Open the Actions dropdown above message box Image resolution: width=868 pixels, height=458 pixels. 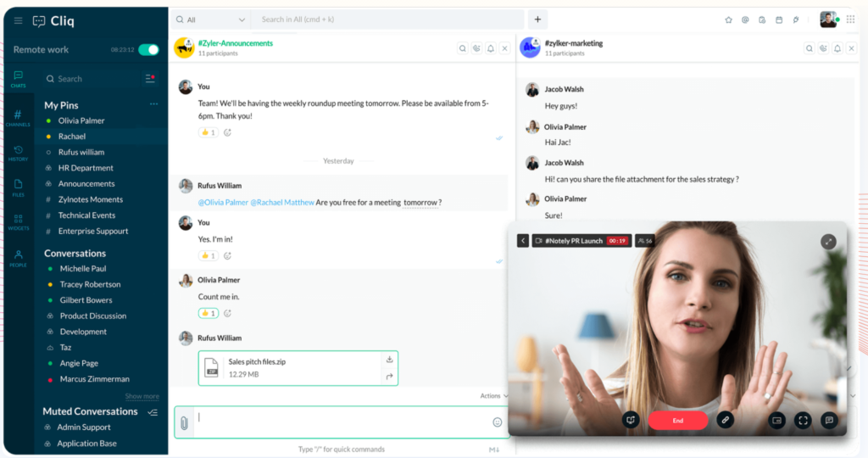(494, 396)
